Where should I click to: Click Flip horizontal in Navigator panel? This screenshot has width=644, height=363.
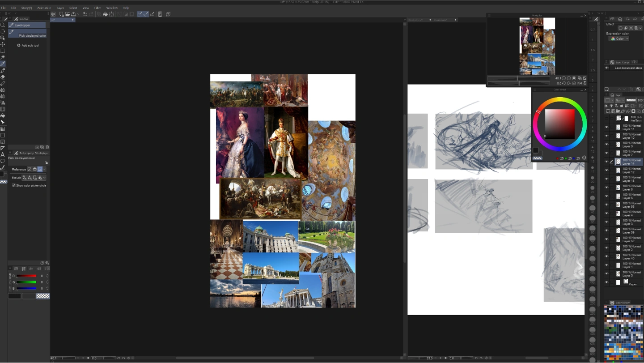(x=580, y=83)
